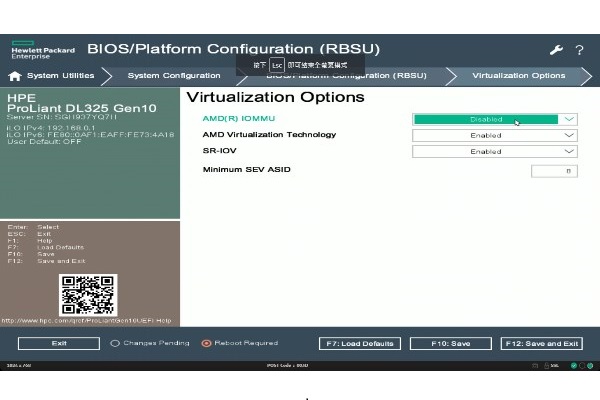Click the Reboot Required indicator
Image resolution: width=600 pixels, height=400 pixels.
point(240,343)
